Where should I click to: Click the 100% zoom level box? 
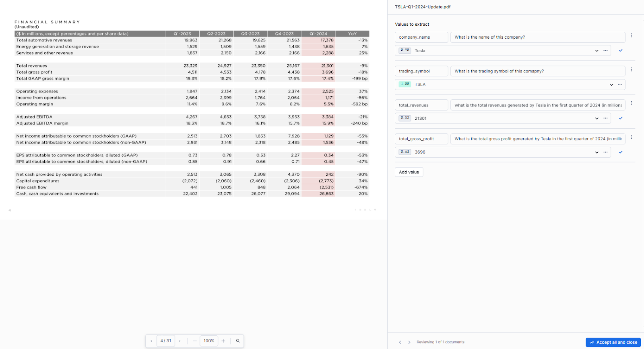point(209,341)
